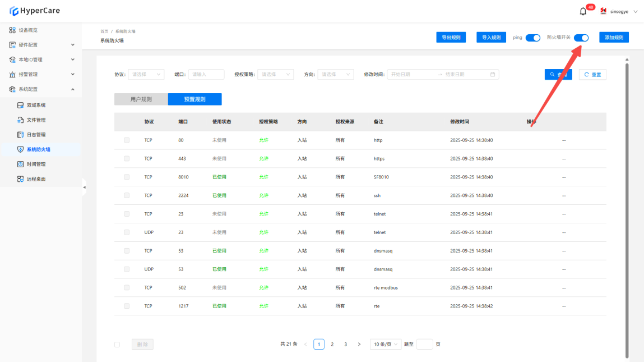This screenshot has height=362, width=644.
Task: Click the 添加规则 button
Action: (614, 38)
